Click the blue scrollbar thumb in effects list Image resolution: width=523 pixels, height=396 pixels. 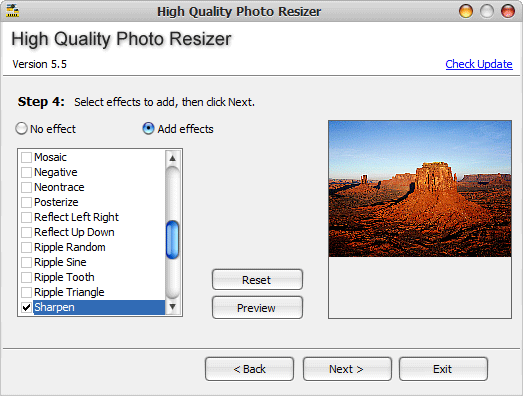[172, 240]
